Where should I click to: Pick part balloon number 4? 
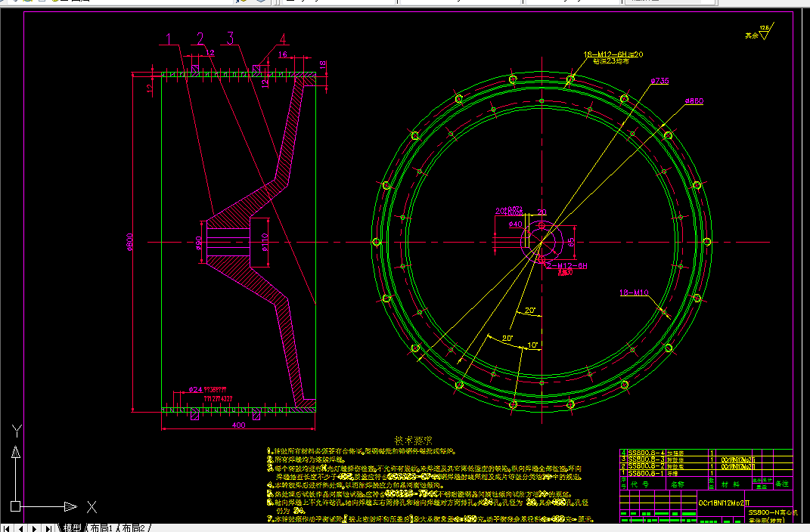(x=283, y=39)
